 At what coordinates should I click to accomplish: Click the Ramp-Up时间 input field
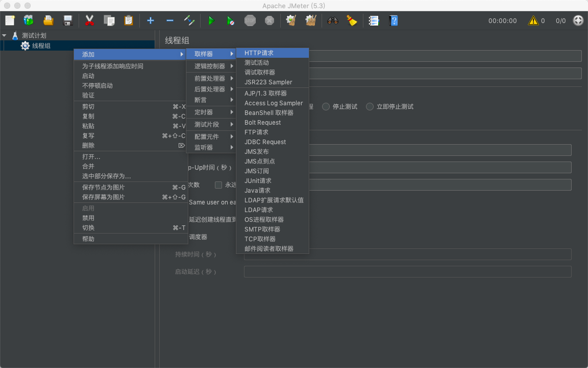point(440,168)
